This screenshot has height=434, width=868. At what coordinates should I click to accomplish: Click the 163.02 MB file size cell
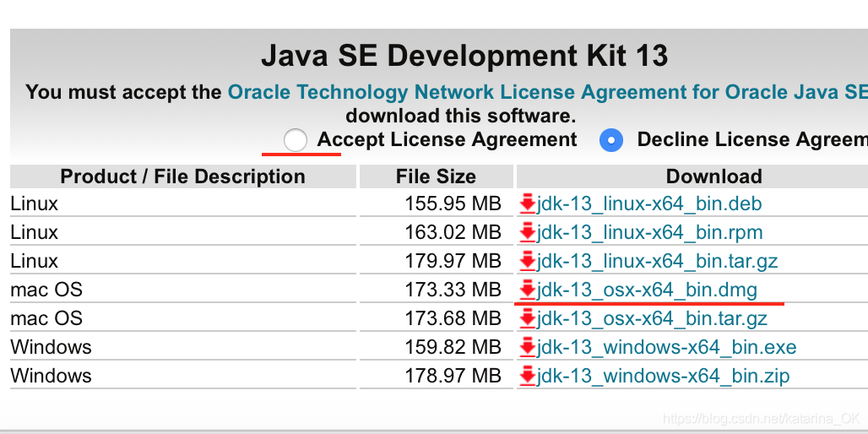pyautogui.click(x=437, y=232)
